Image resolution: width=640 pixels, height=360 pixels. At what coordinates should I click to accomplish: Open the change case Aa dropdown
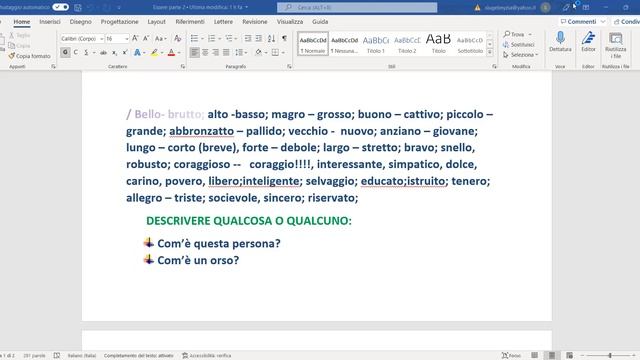coord(160,38)
